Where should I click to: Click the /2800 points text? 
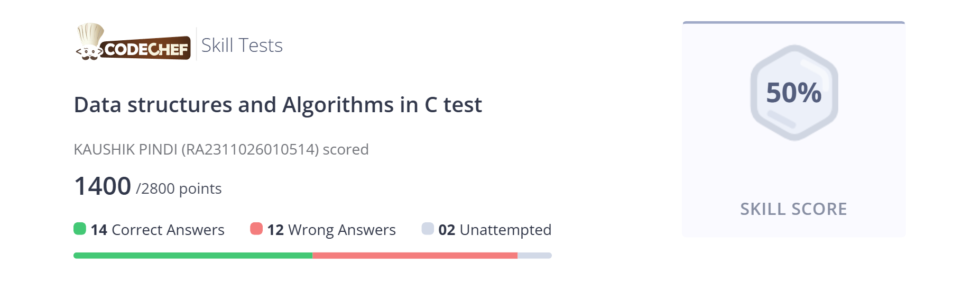click(179, 188)
